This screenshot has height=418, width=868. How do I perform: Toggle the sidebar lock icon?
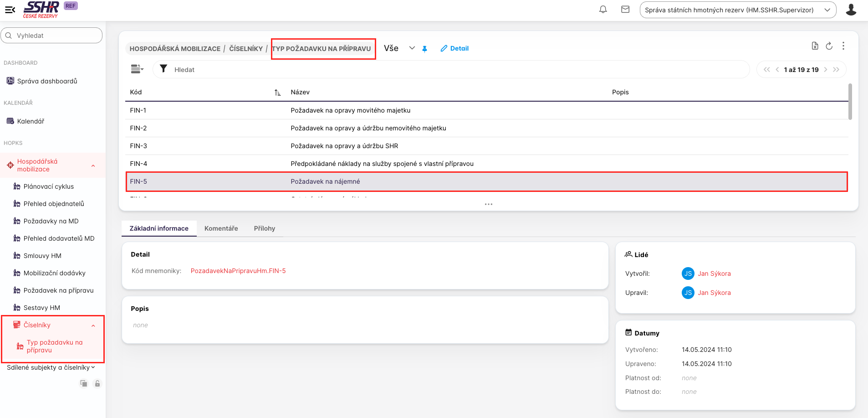[x=97, y=383]
